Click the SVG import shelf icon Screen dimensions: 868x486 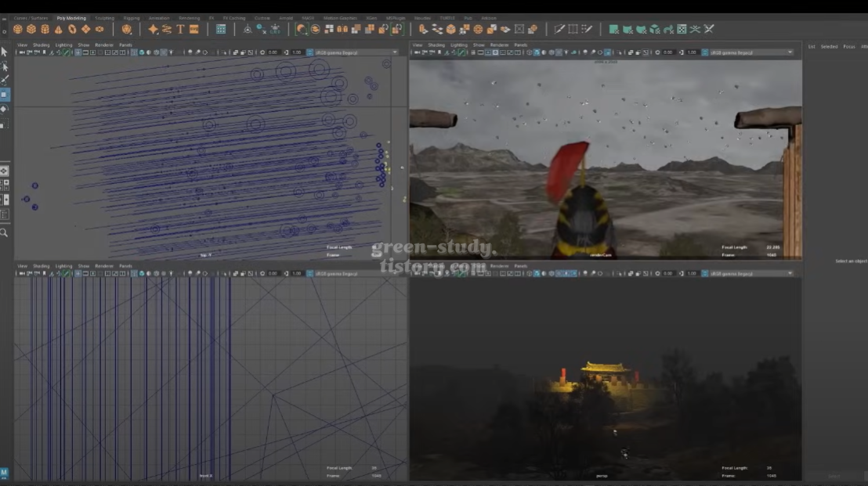pos(193,29)
